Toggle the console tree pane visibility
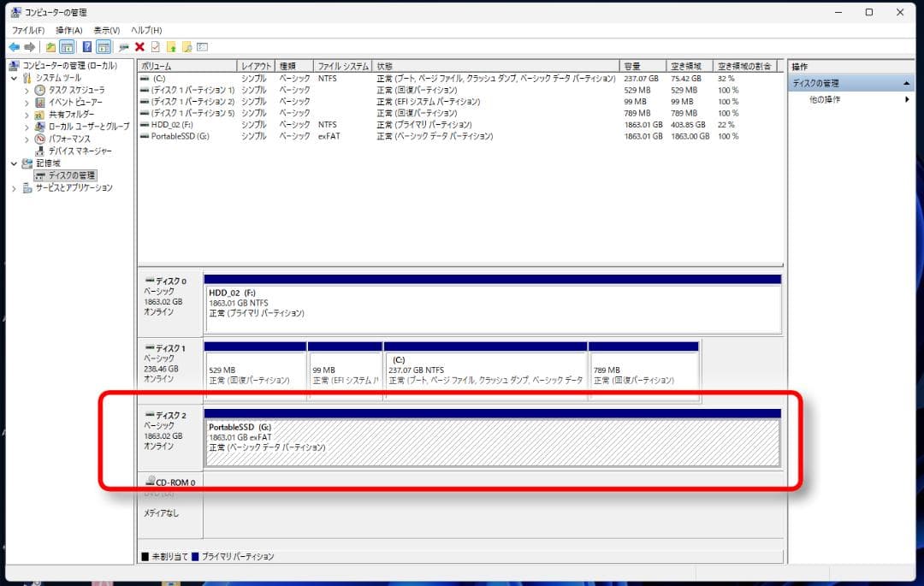This screenshot has width=924, height=586. 66,47
